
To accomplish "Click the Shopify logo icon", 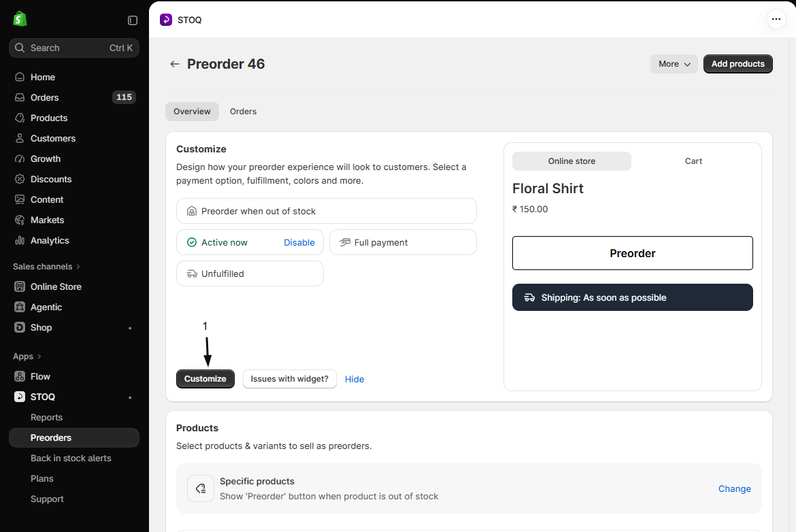I will point(20,19).
